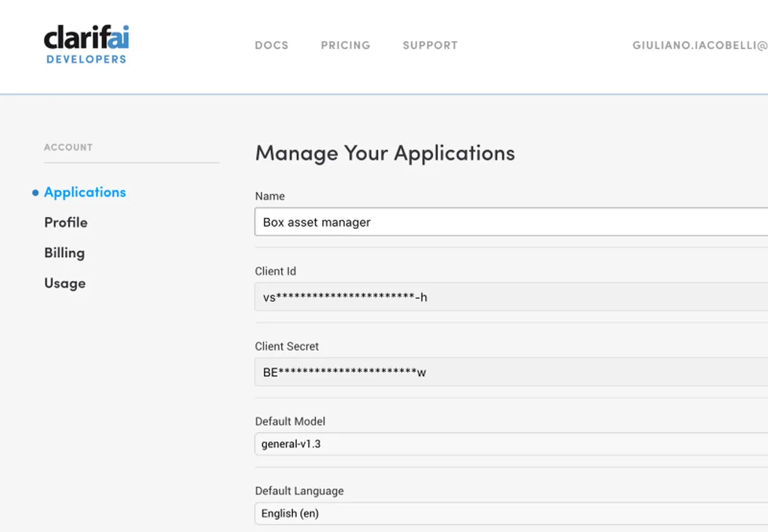View the Usage section
This screenshot has width=768, height=532.
click(65, 283)
